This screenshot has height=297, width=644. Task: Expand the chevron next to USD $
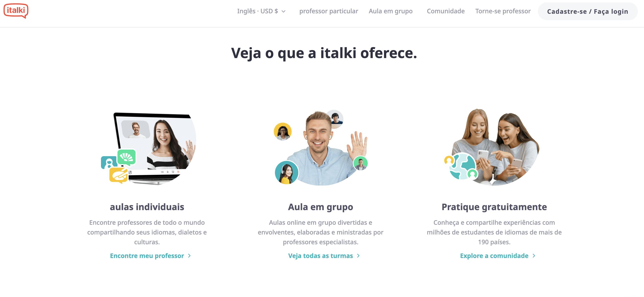click(283, 12)
